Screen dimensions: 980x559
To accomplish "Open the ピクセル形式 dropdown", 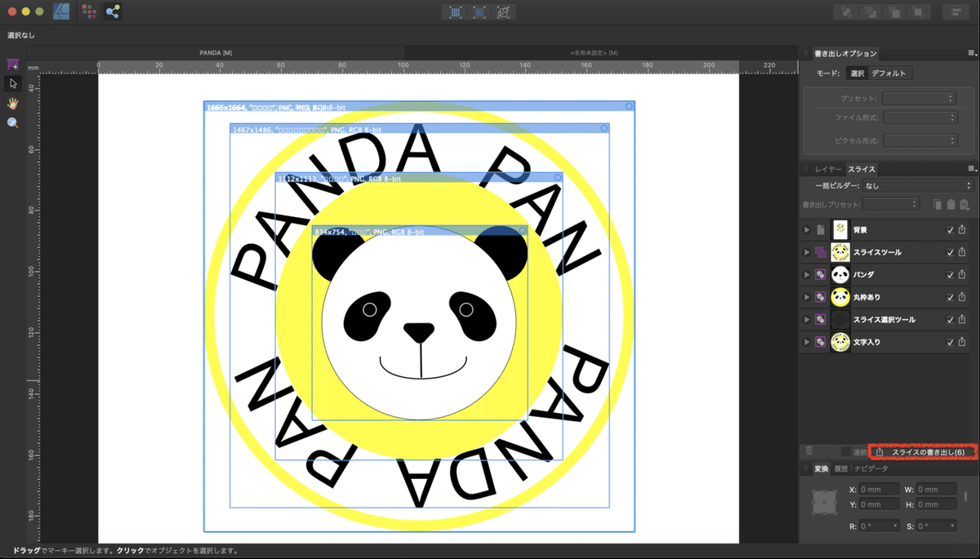I will 919,140.
